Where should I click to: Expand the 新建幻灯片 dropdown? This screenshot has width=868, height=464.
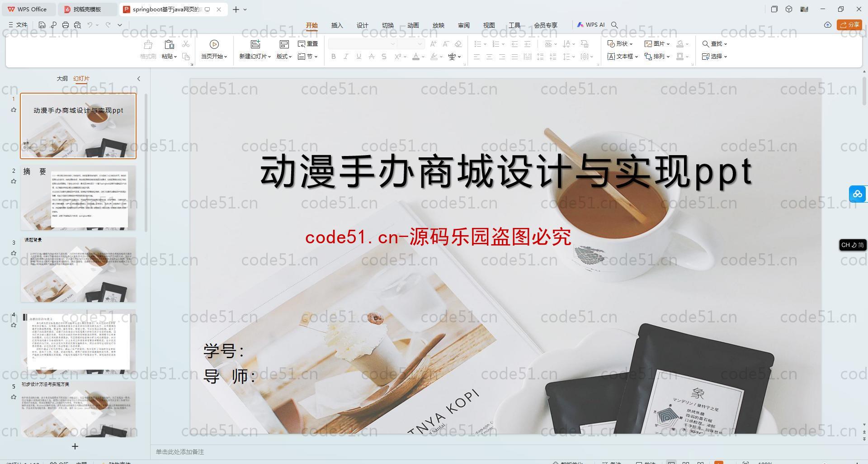[x=255, y=57]
